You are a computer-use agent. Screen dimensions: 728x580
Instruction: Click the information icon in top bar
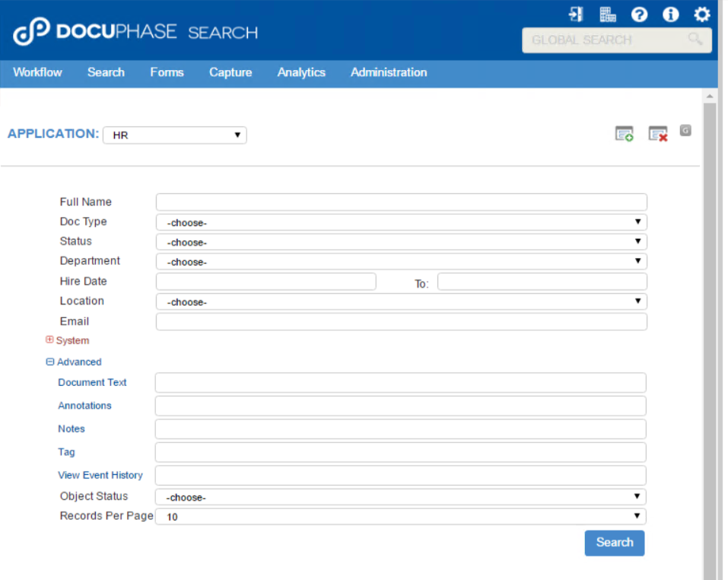pos(670,14)
